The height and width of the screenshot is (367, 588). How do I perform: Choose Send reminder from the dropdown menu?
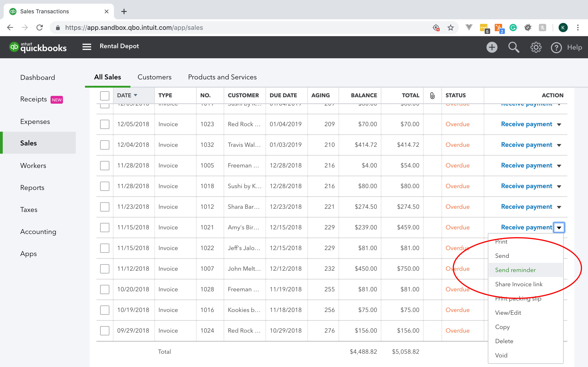tap(515, 270)
